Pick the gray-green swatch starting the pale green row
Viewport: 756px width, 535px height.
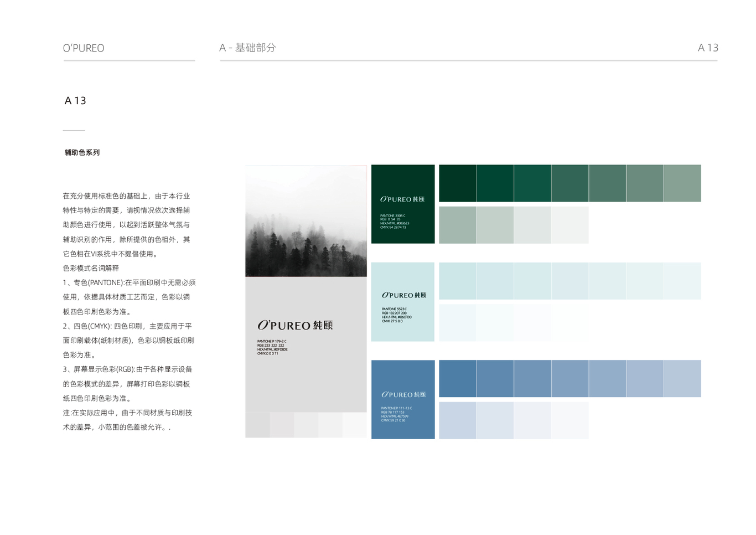click(x=458, y=225)
